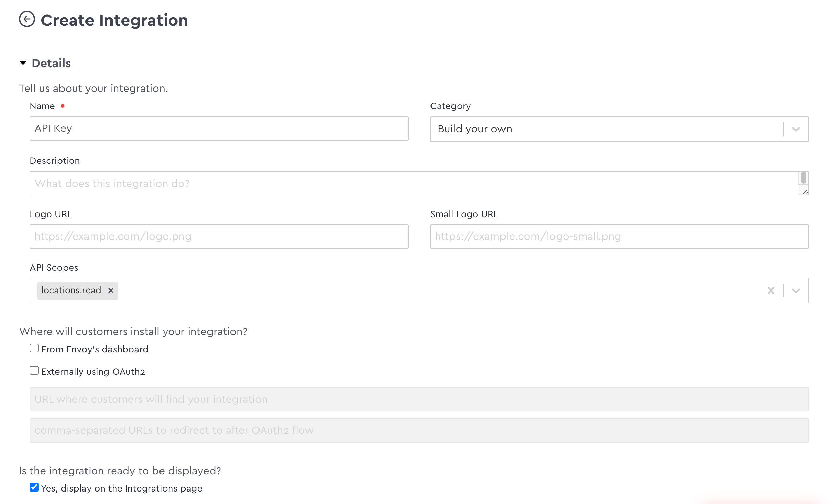Click the Small Logo URL field
The height and width of the screenshot is (504, 838).
619,236
